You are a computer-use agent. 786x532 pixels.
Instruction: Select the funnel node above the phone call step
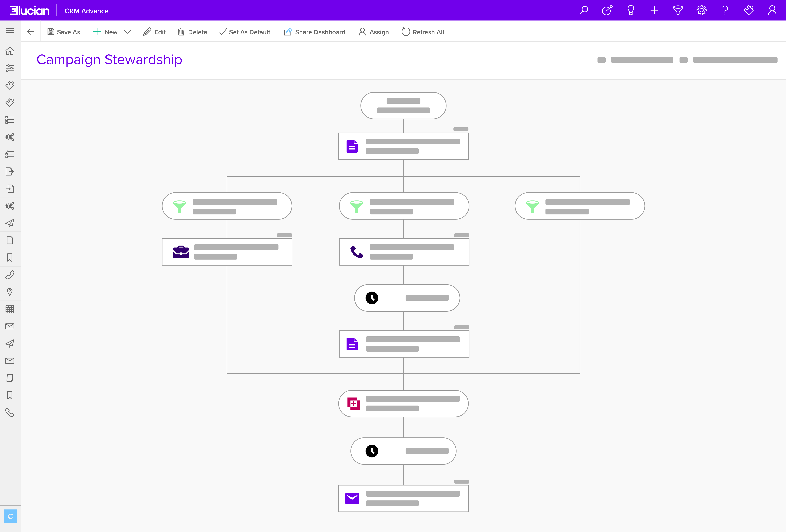pyautogui.click(x=404, y=206)
